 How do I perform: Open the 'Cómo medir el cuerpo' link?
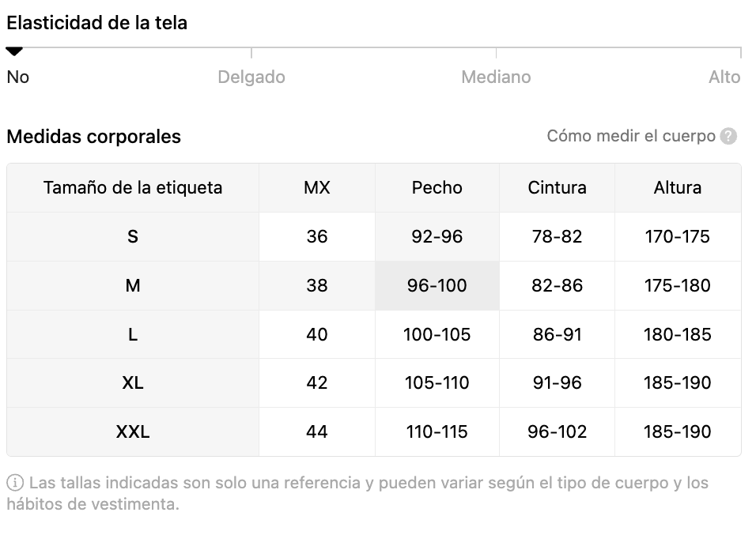point(630,136)
